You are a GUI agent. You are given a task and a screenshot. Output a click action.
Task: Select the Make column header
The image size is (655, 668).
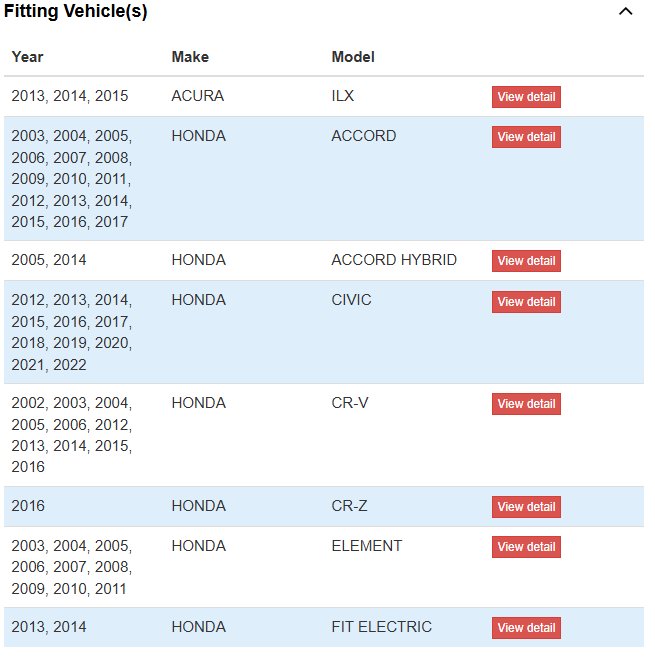190,57
